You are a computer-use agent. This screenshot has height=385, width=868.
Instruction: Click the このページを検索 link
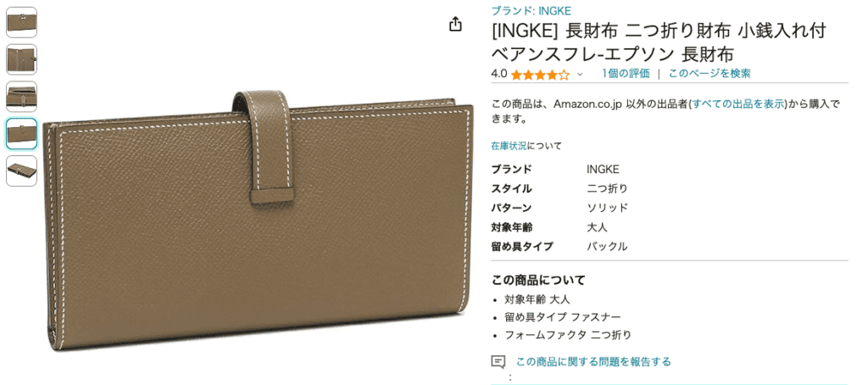(709, 74)
